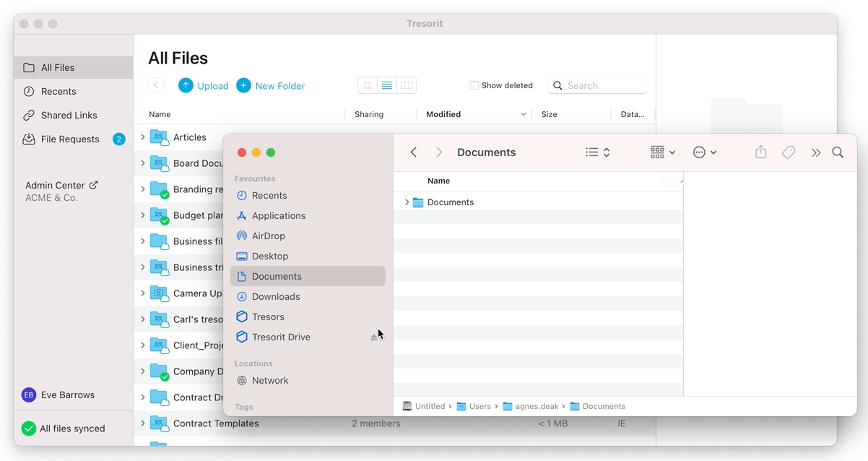Click the Eve Barrows account avatar
868x461 pixels.
(29, 395)
